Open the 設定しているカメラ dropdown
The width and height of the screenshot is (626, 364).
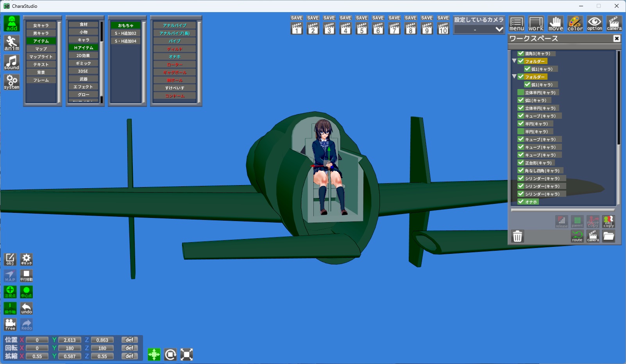pyautogui.click(x=479, y=29)
